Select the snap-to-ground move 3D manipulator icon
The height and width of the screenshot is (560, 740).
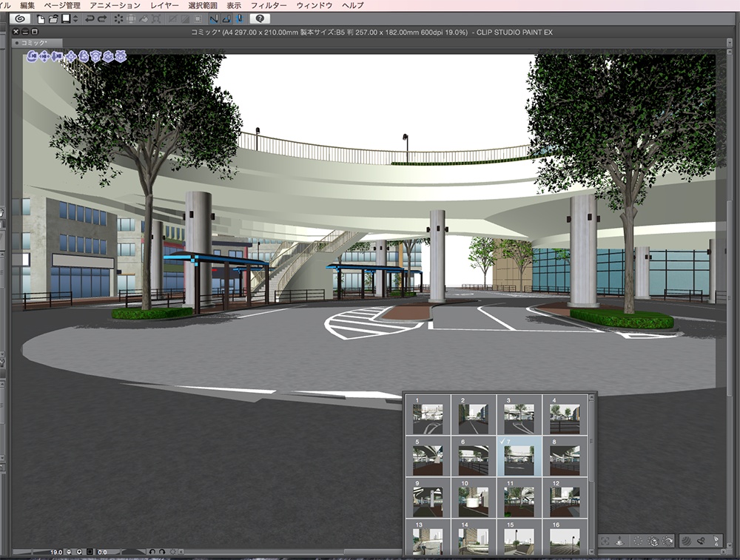(x=121, y=57)
